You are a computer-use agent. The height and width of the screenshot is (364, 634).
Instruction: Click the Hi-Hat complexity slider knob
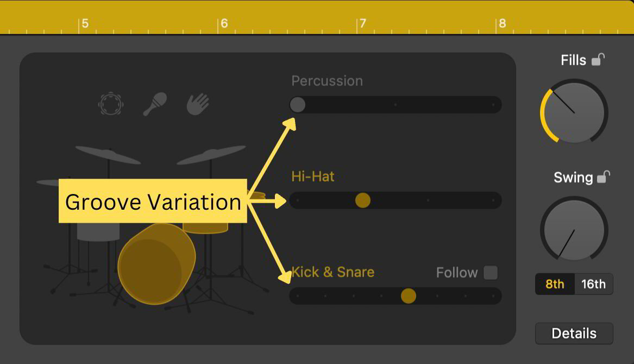coord(362,200)
